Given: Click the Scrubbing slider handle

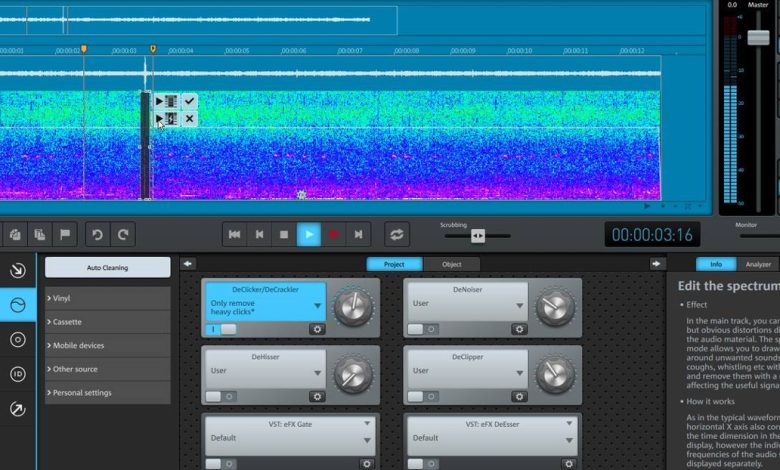Looking at the screenshot, I should point(478,236).
